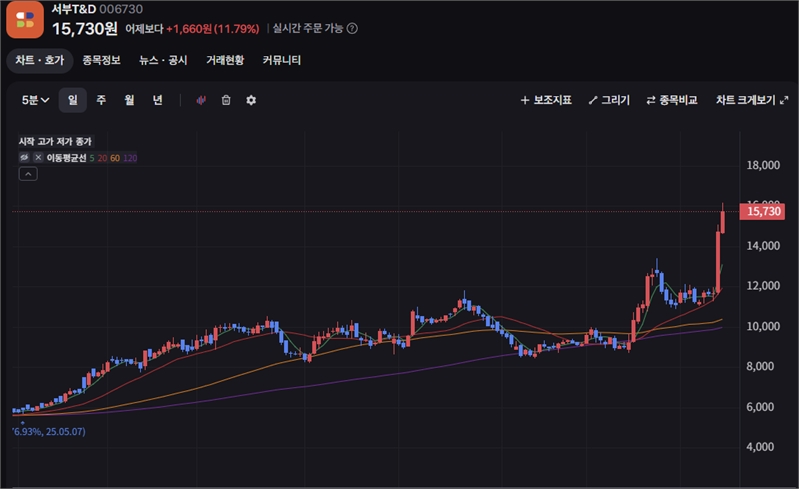Viewport: 799px width, 489px height.
Task: Switch to the 종목정보 tab
Action: [x=102, y=60]
